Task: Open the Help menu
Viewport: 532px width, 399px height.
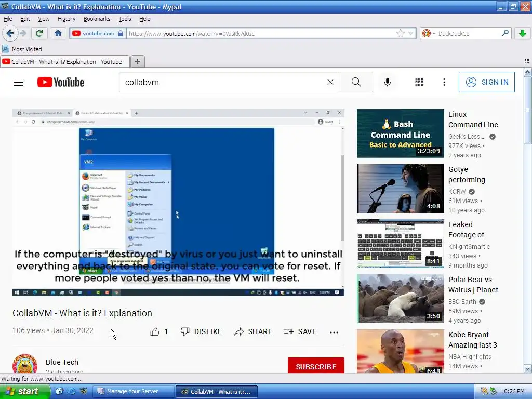Action: 145,19
